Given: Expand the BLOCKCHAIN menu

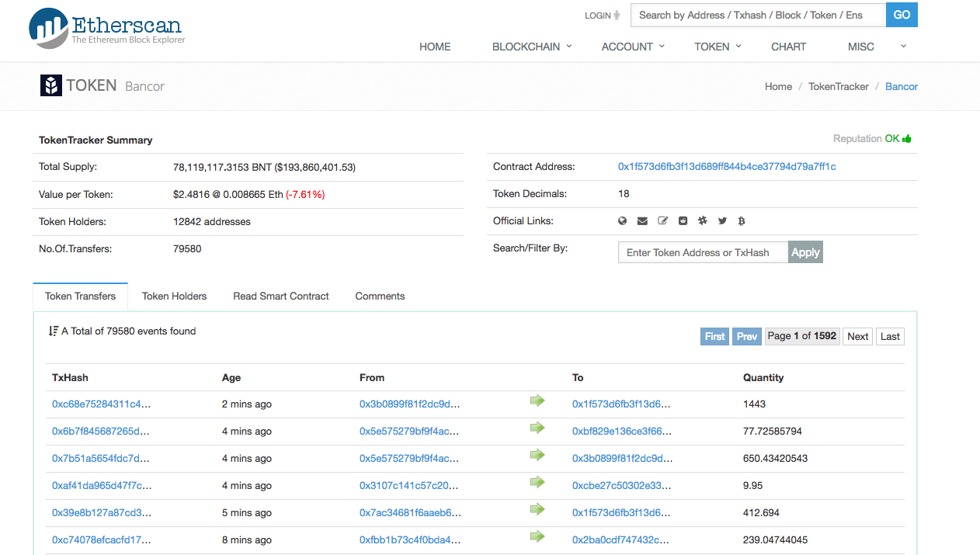Looking at the screenshot, I should click(x=532, y=47).
